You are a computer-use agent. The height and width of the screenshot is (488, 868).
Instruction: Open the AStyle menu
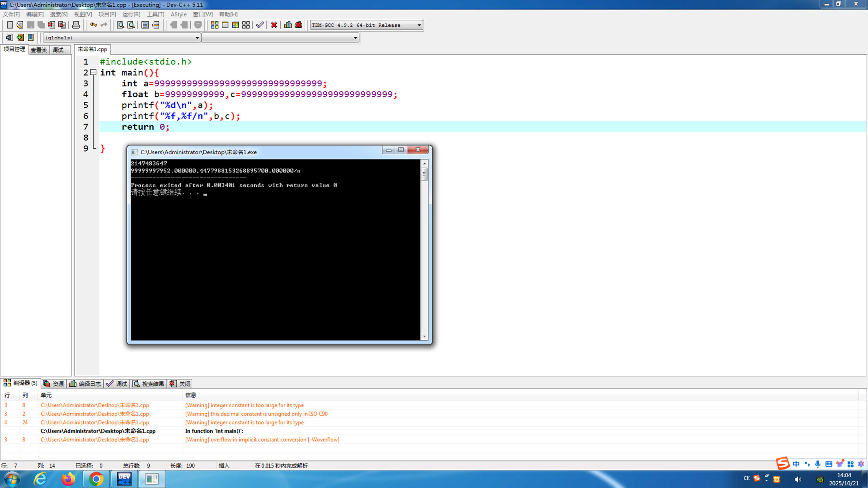178,14
